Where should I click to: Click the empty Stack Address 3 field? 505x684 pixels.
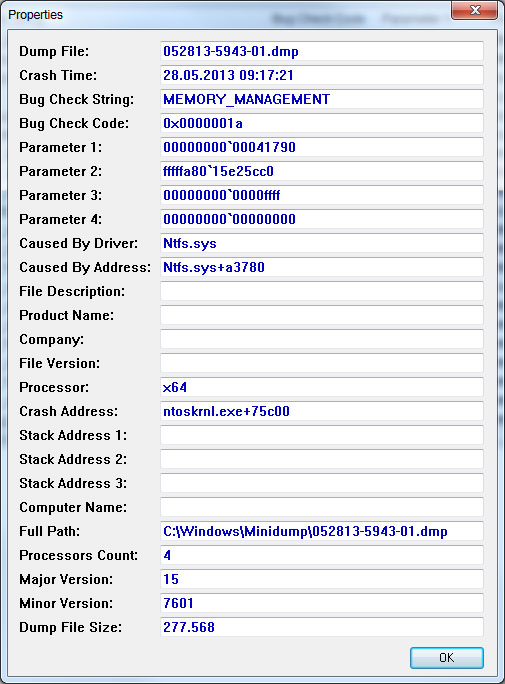point(322,483)
